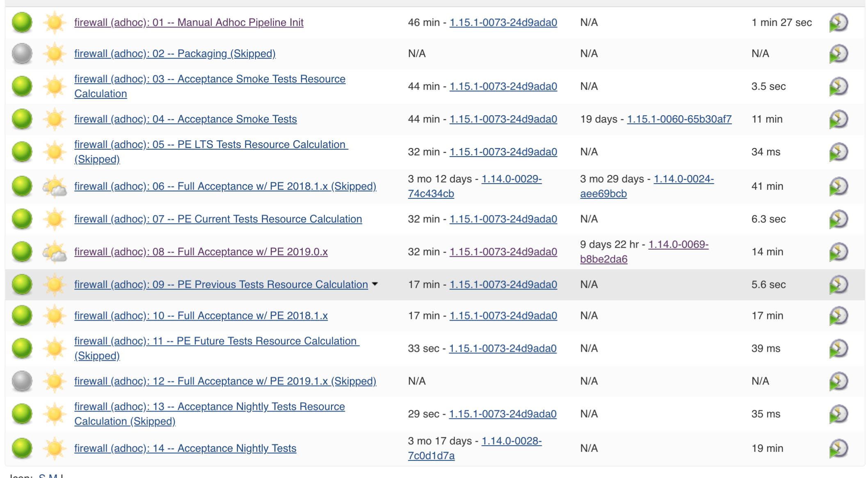Click the sunny weather icon for job 10

(55, 316)
